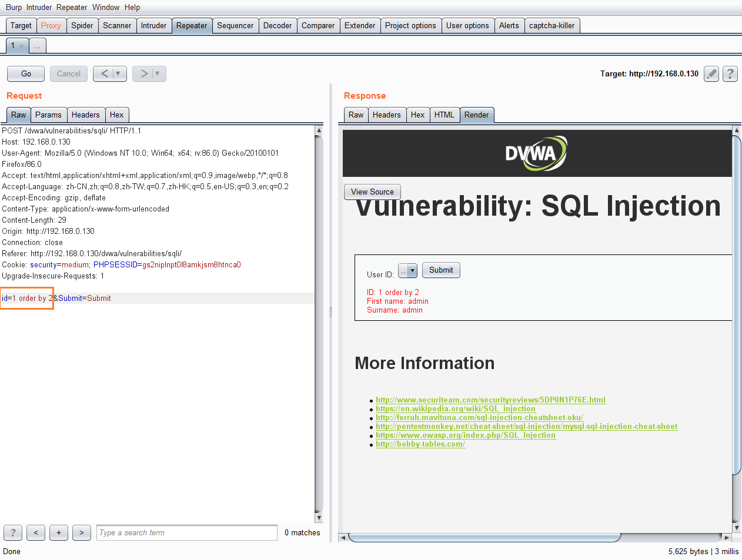Image resolution: width=742 pixels, height=560 pixels.
Task: Switch to the Proxy tab
Action: 51,25
